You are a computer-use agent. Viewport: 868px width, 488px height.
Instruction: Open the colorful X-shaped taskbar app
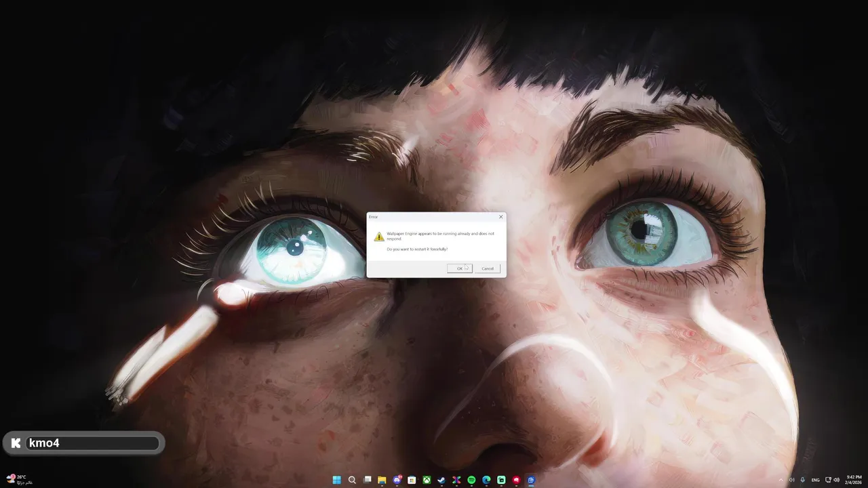click(456, 480)
